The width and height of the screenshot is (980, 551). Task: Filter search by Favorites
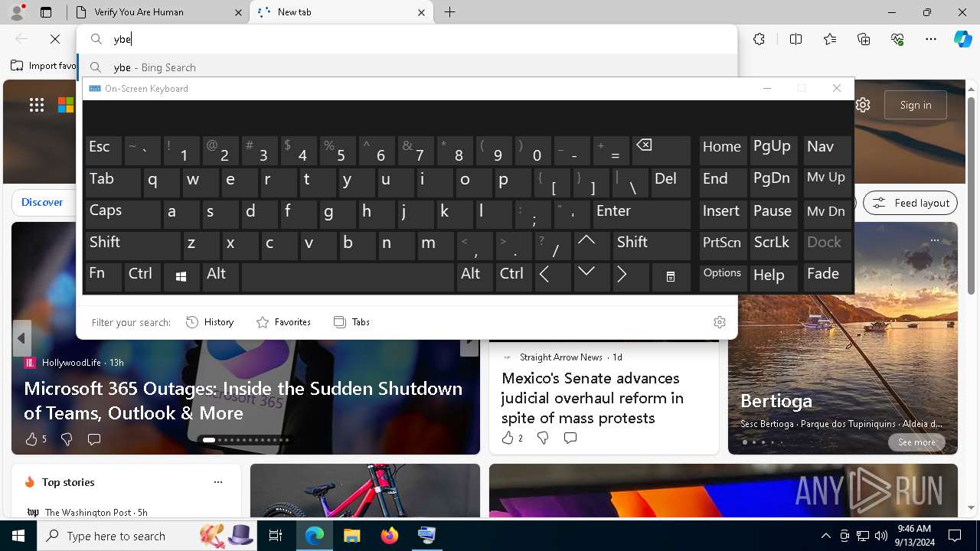[x=283, y=322]
